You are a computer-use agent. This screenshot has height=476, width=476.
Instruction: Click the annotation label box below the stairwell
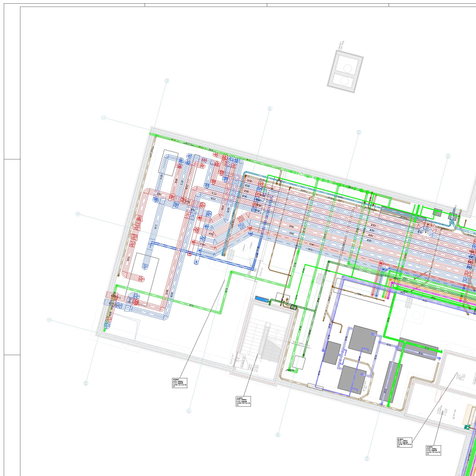point(244,401)
